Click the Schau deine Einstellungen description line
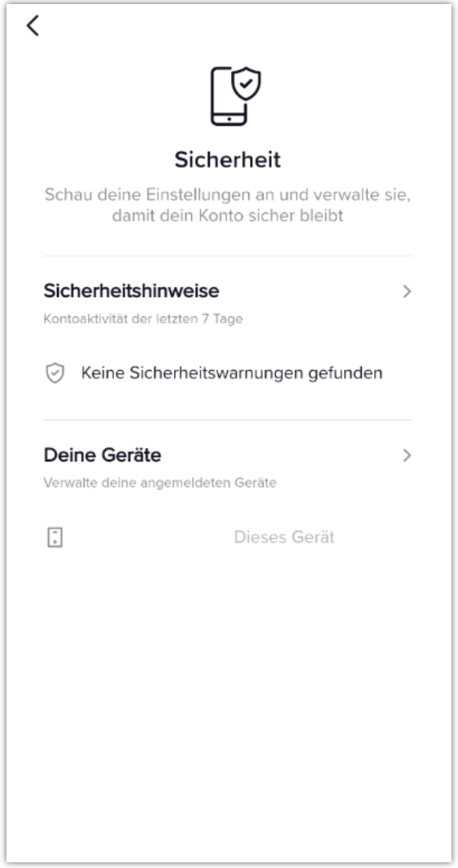Image resolution: width=458 pixels, height=868 pixels. click(x=228, y=195)
